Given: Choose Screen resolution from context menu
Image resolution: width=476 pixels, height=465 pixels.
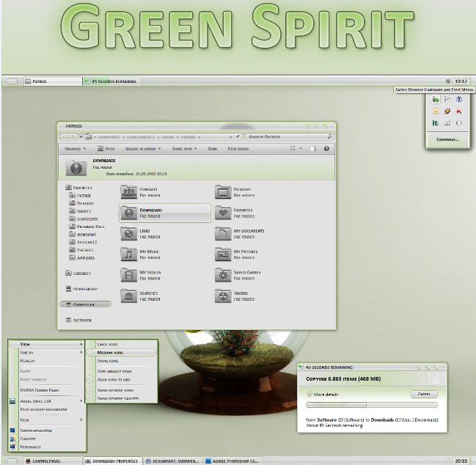Looking at the screenshot, I should pos(47,431).
